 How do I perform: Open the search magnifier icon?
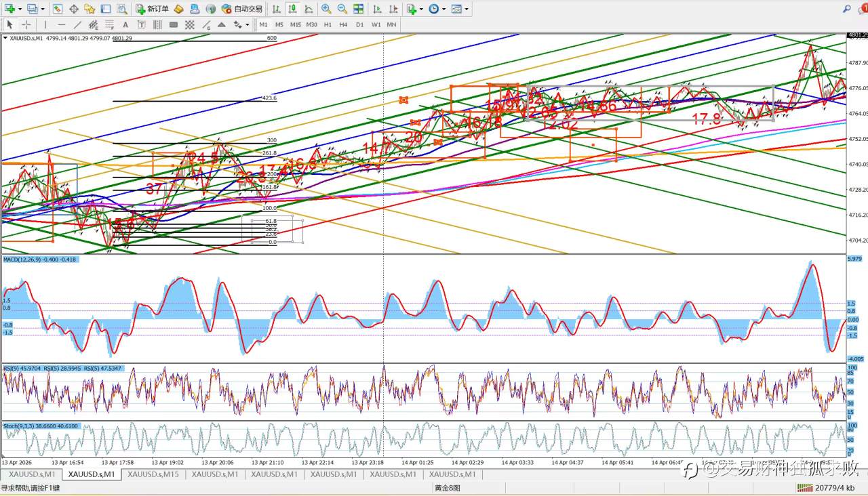[846, 9]
